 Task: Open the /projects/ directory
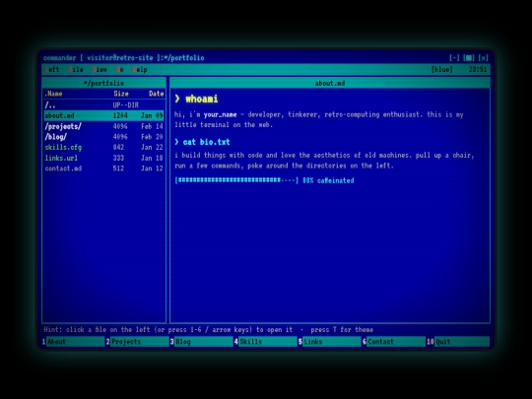coord(103,126)
